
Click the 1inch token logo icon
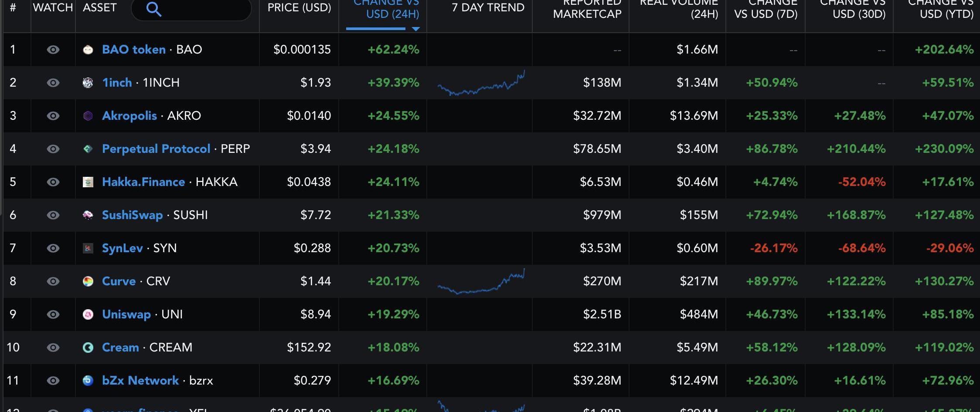tap(88, 83)
